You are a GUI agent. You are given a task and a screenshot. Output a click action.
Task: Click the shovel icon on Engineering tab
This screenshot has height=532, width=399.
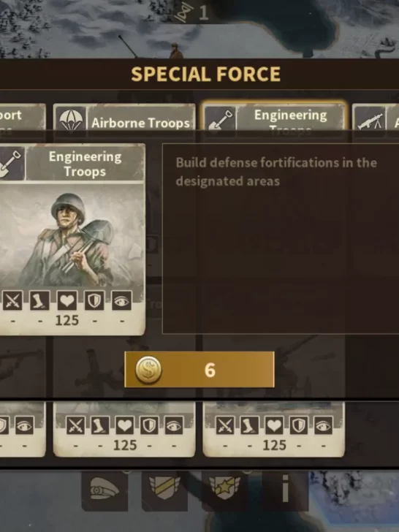coord(220,121)
